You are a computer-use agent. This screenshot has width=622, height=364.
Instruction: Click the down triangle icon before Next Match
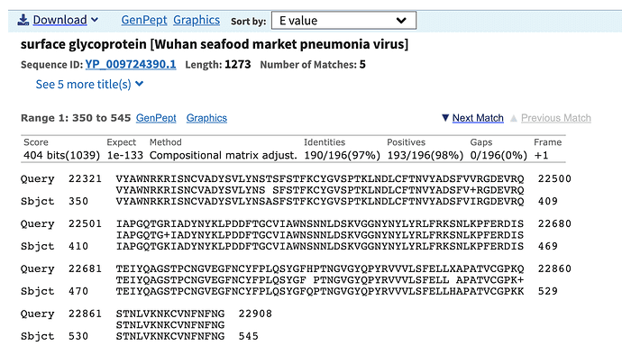pos(445,118)
